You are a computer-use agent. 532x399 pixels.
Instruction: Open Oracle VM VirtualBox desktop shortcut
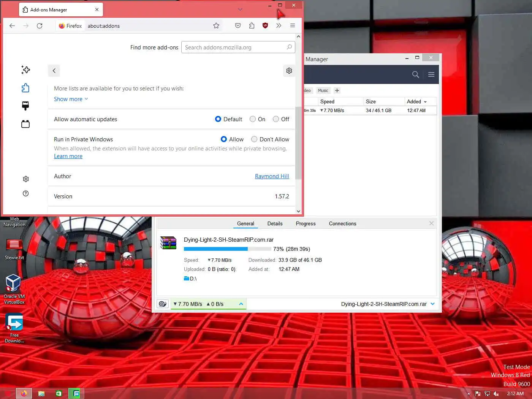pos(14,289)
